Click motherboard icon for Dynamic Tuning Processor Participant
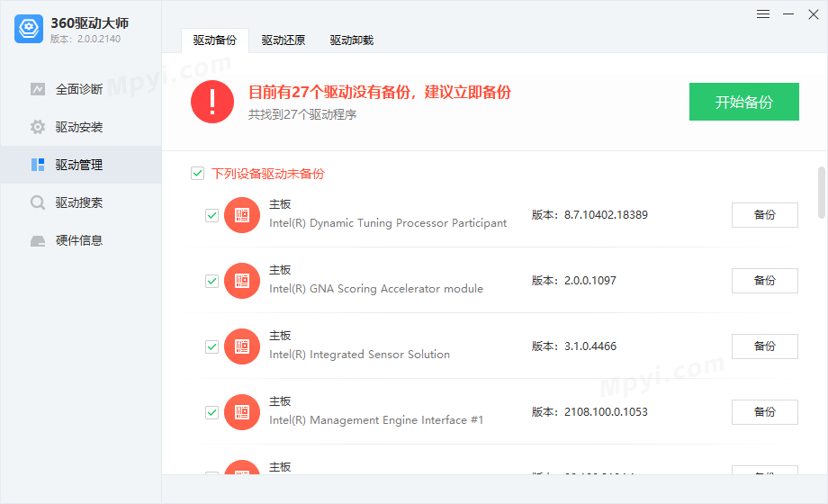 pyautogui.click(x=242, y=215)
